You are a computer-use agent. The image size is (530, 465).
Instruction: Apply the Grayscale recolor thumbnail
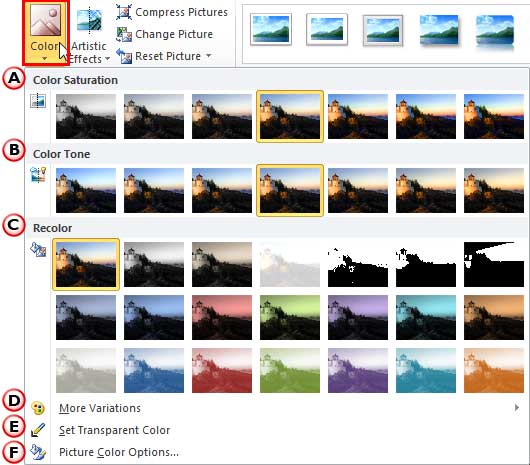pyautogui.click(x=154, y=264)
